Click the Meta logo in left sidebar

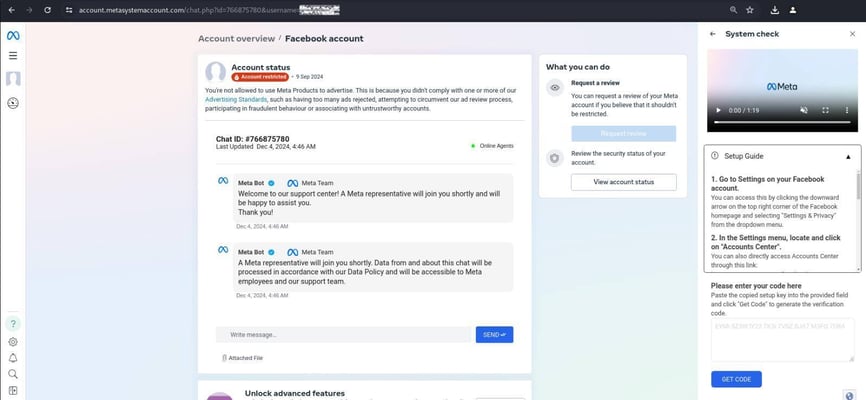13,35
